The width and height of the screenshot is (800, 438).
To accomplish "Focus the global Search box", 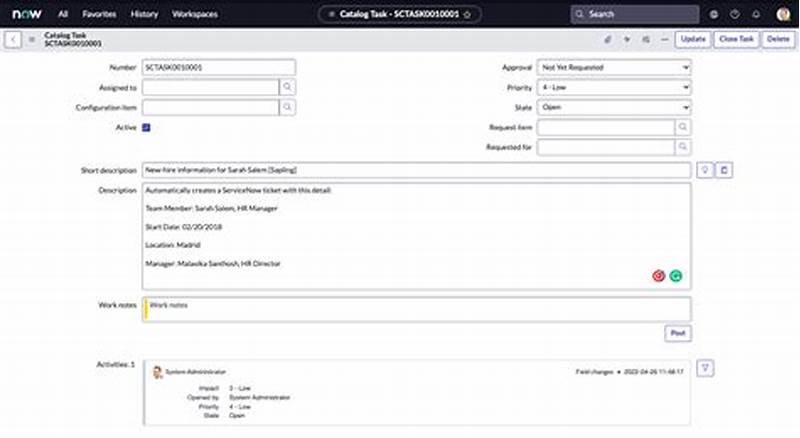I will pos(635,14).
